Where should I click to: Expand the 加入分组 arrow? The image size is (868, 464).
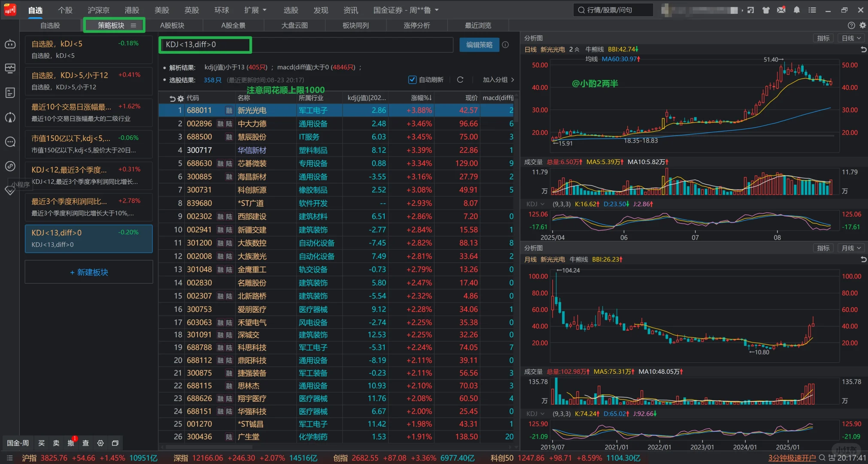click(513, 79)
